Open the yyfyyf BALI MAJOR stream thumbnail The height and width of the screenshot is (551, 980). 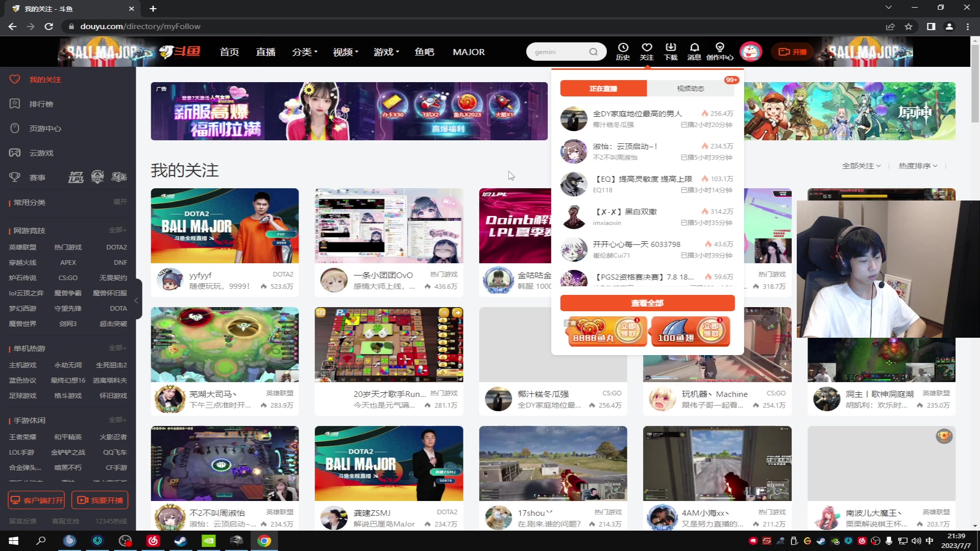[x=225, y=226]
